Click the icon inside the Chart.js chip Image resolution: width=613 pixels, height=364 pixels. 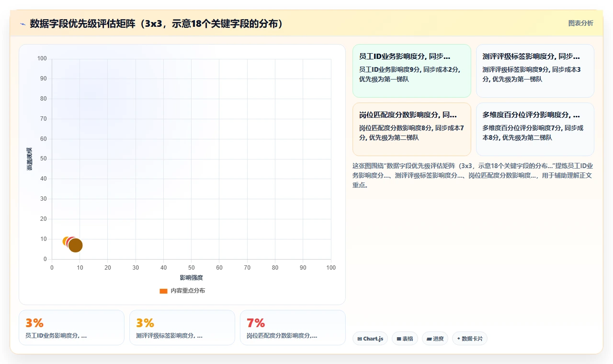tap(360, 339)
